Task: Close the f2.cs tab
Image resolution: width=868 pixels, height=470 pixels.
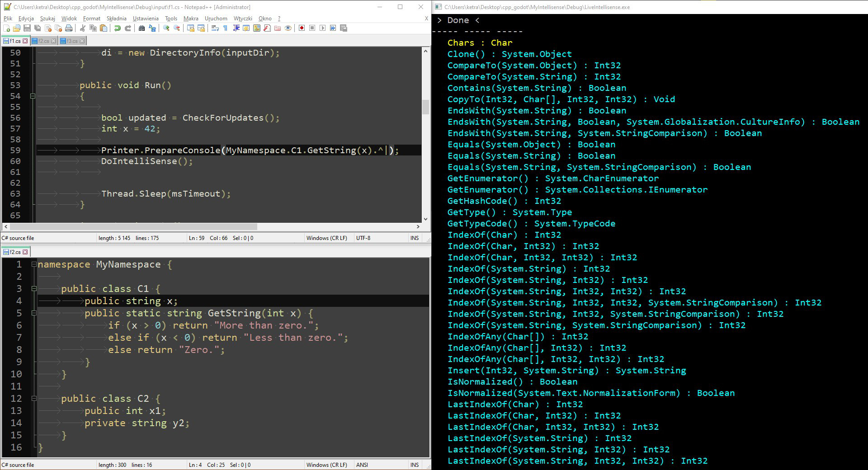Action: click(x=54, y=41)
